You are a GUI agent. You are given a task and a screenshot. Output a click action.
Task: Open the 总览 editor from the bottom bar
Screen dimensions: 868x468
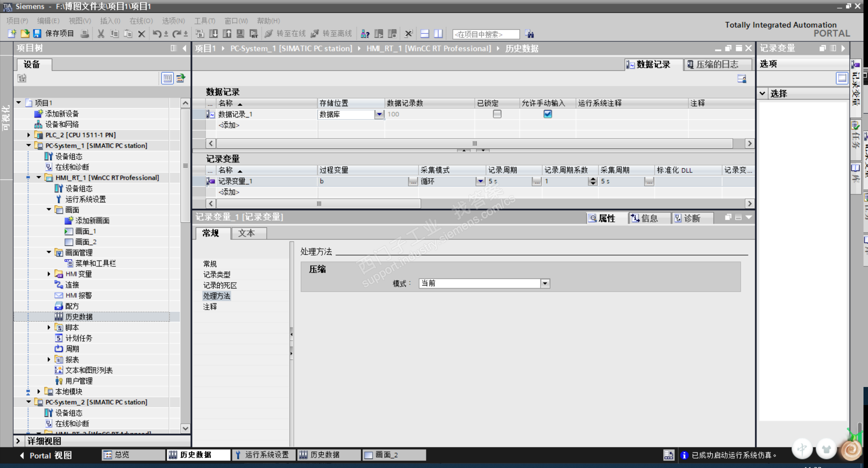(134, 455)
